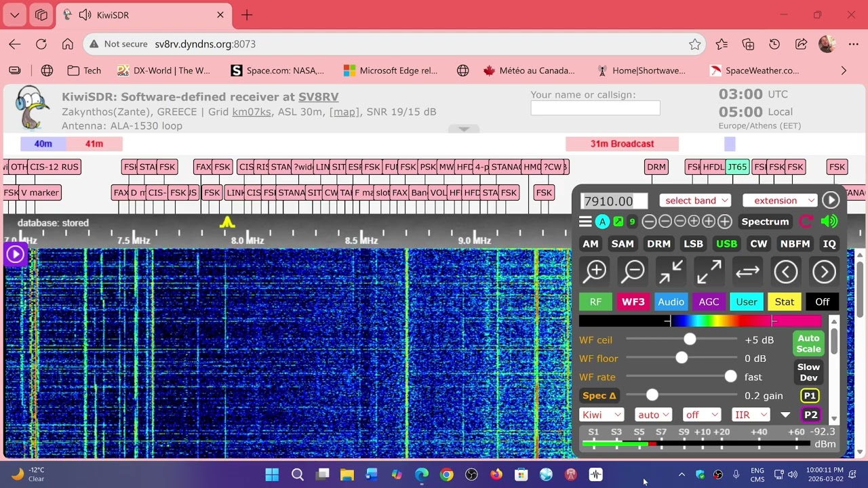
Task: Open Edge Collections icon
Action: coord(748,44)
